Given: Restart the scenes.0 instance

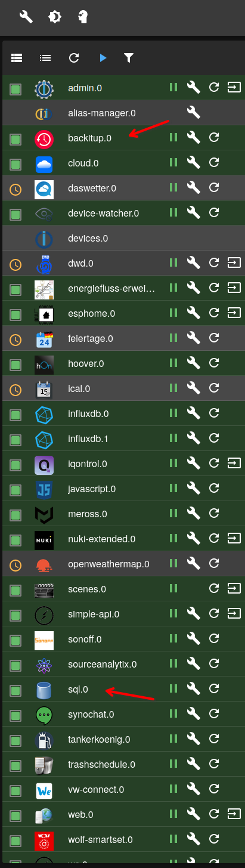Looking at the screenshot, I should (214, 589).
